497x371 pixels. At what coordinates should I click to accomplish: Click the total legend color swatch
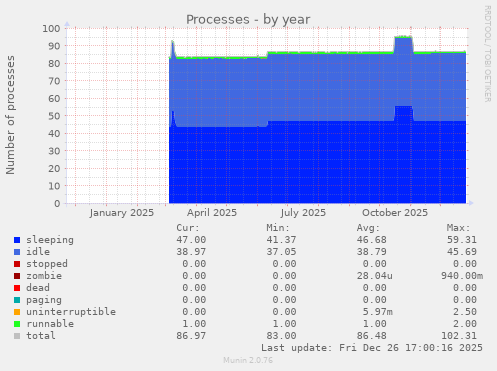[x=17, y=336]
